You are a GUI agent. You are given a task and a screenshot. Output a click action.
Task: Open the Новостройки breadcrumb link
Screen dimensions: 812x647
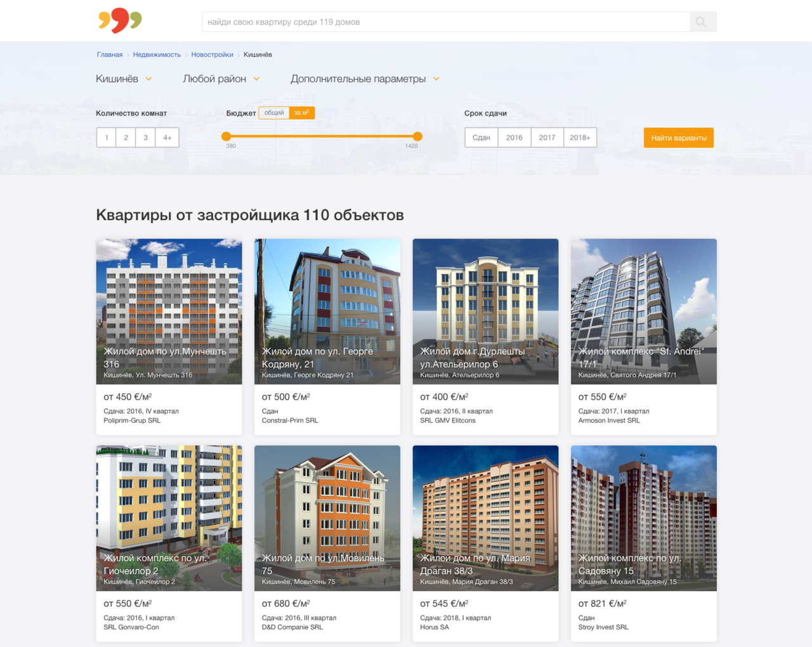[213, 55]
